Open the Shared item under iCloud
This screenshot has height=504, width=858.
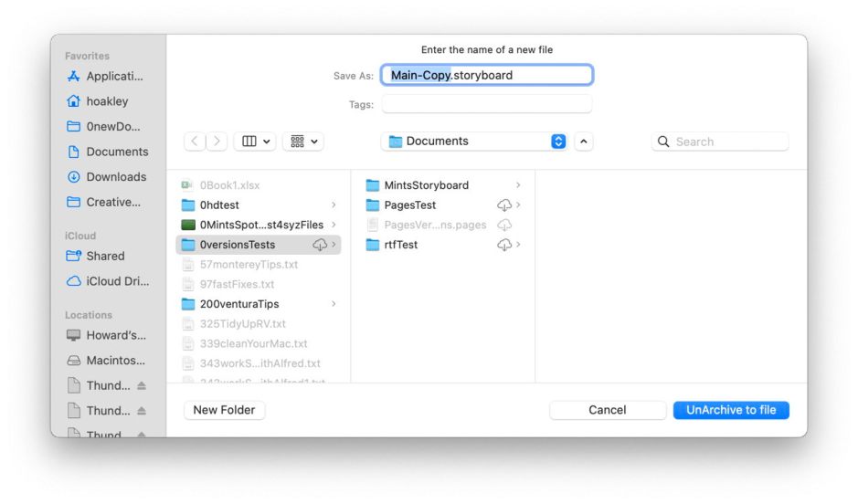105,257
